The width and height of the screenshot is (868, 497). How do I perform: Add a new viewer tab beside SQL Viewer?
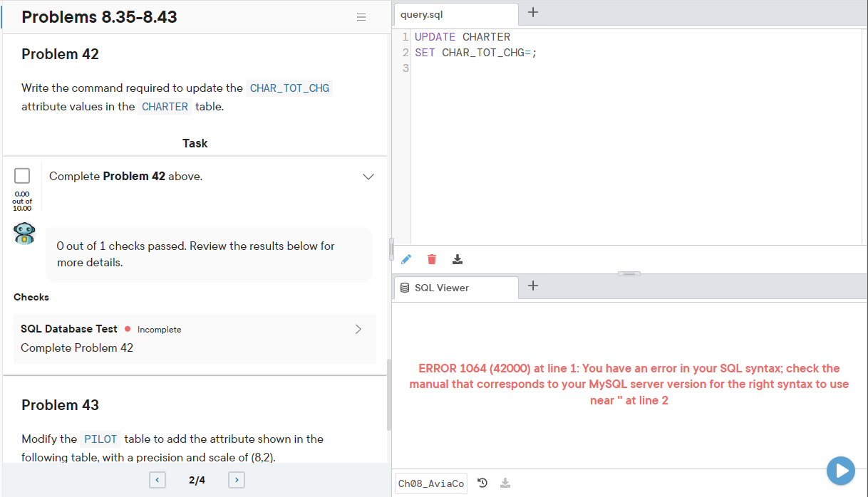click(533, 286)
